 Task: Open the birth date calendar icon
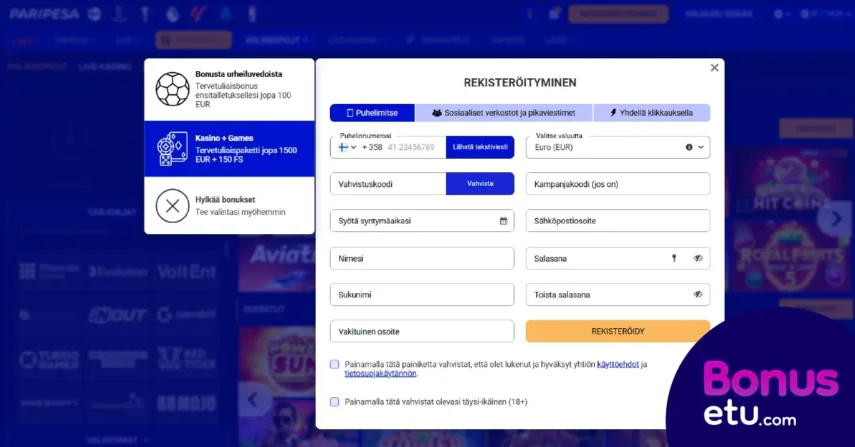(503, 221)
